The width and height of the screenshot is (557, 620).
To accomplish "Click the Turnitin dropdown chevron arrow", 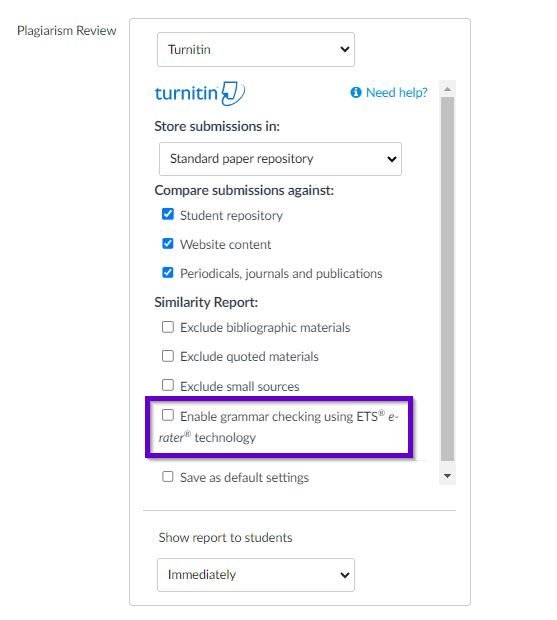I will click(345, 49).
